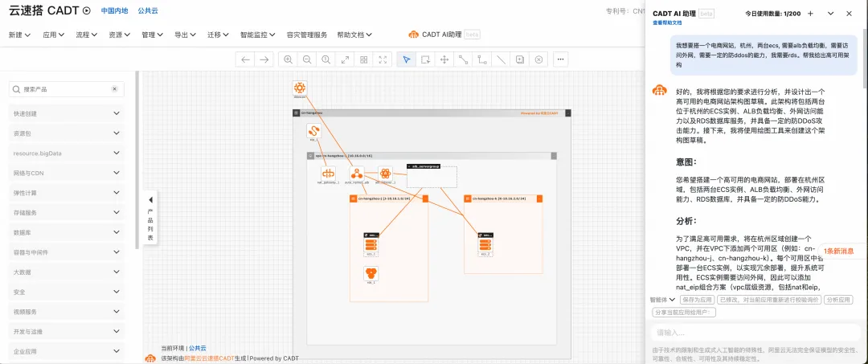Image resolution: width=868 pixels, height=364 pixels.
Task: Click 容灾管理服务 menu item
Action: point(307,35)
